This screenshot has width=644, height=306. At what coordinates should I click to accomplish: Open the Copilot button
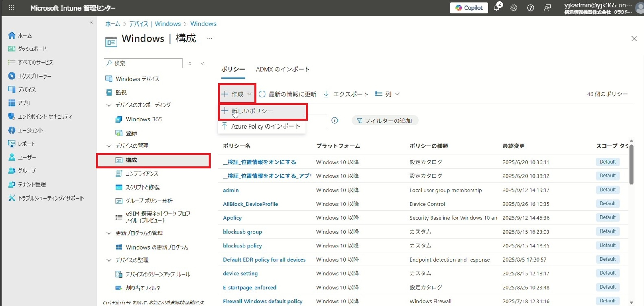tap(469, 8)
